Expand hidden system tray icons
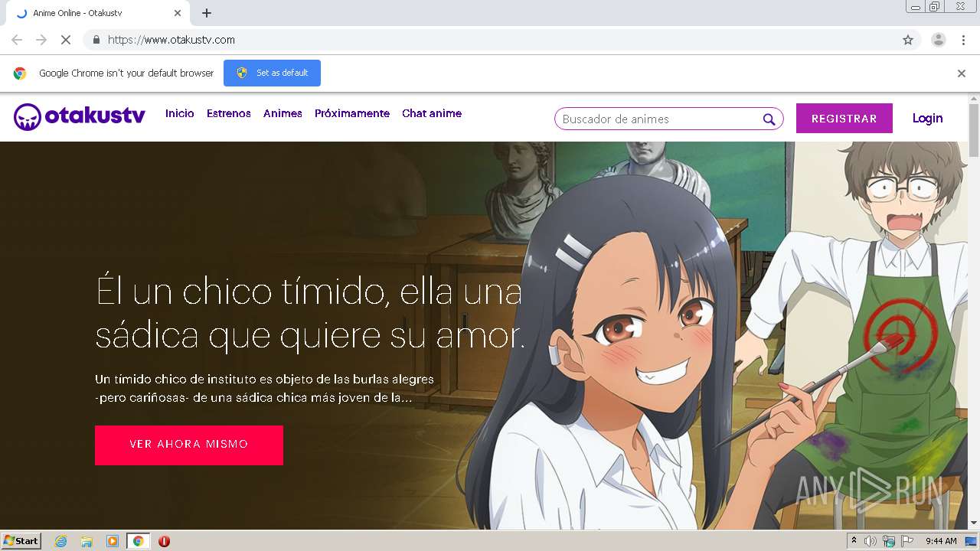Image resolution: width=980 pixels, height=551 pixels. pyautogui.click(x=854, y=541)
